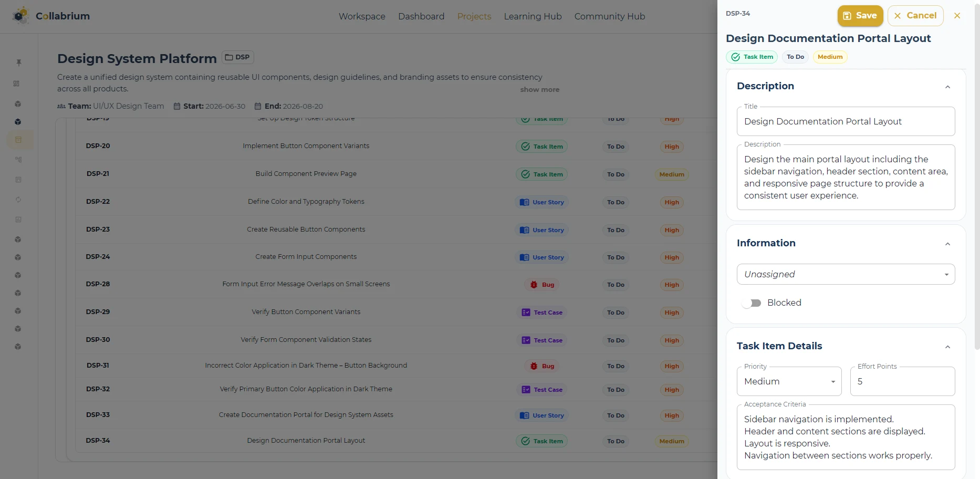980x479 pixels.
Task: Click the Cancel button
Action: [915, 16]
